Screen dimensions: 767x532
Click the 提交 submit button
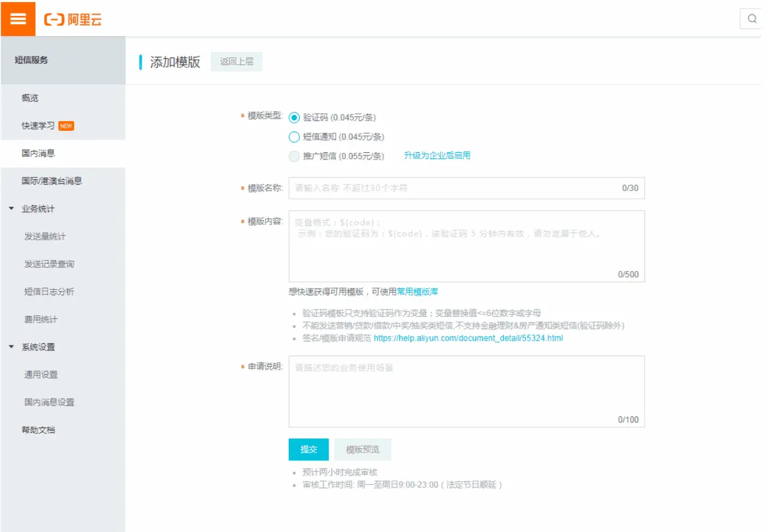point(308,449)
